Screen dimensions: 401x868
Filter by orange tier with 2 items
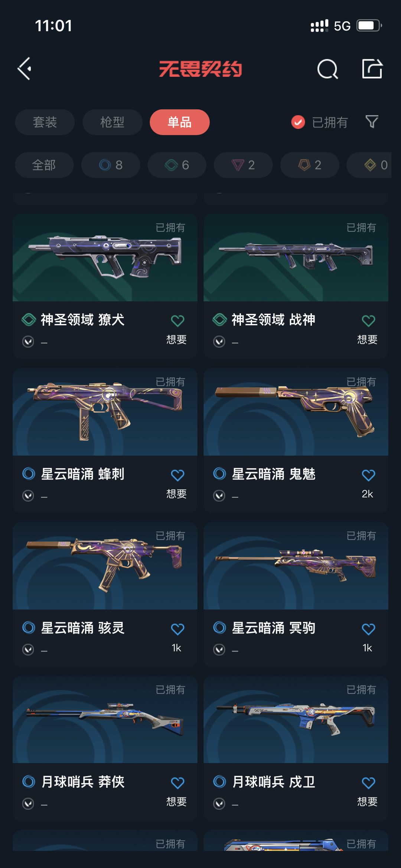coord(310,165)
